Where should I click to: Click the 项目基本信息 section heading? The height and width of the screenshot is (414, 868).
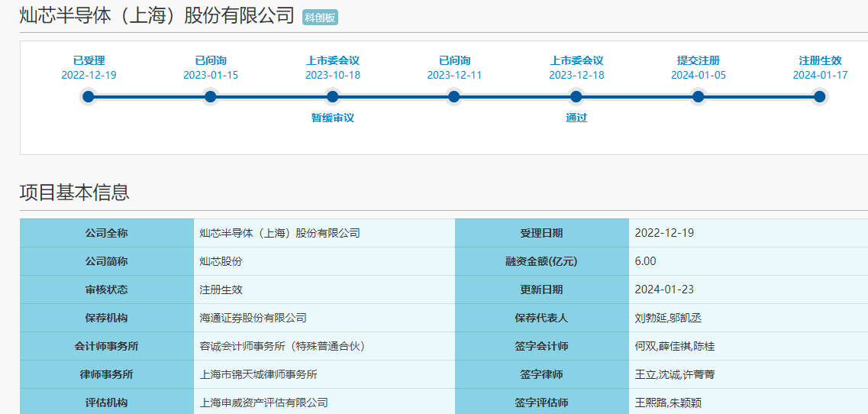point(75,192)
